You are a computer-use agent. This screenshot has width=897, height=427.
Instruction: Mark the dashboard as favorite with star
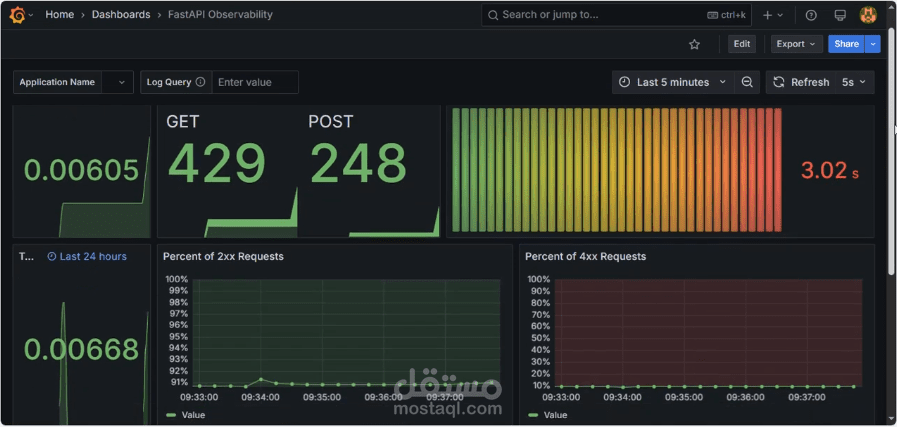pyautogui.click(x=694, y=44)
